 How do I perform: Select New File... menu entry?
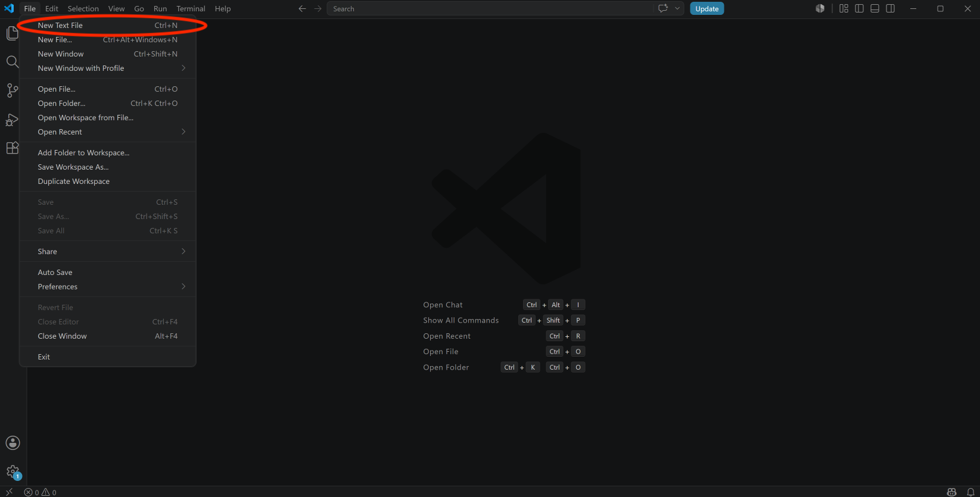coord(108,40)
